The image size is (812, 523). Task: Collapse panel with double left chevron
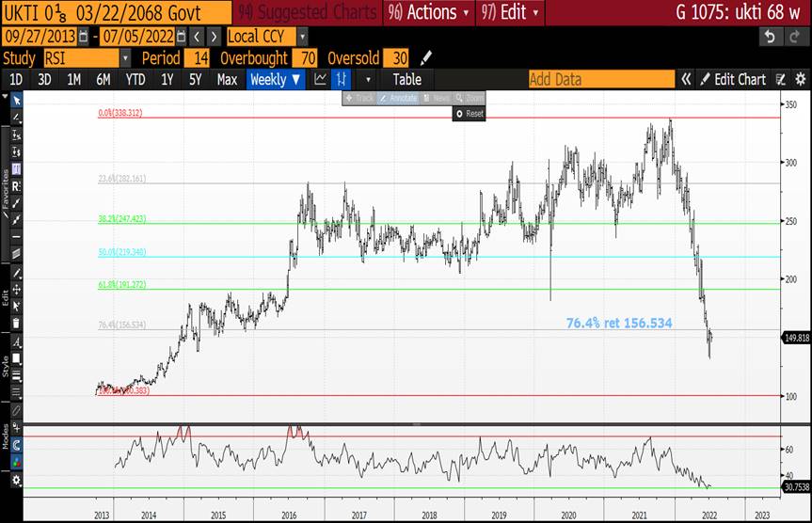click(687, 80)
